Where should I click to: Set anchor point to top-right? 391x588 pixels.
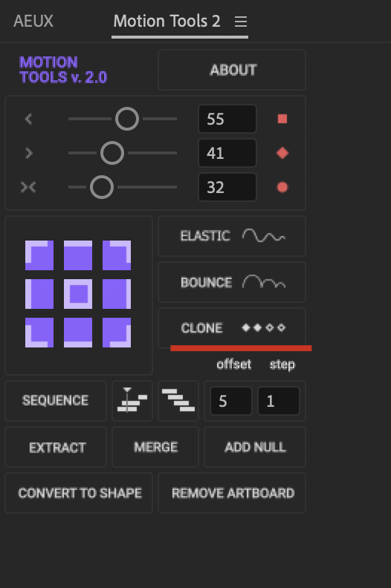[x=117, y=255]
